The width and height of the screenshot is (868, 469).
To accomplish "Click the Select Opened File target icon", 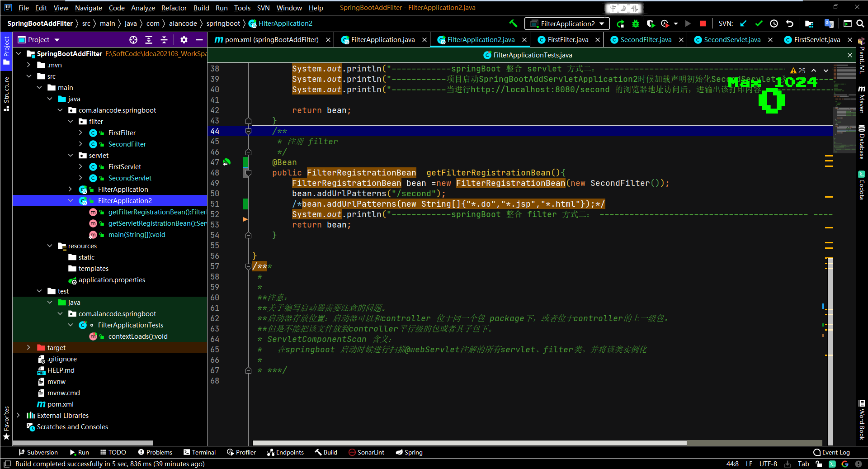I will (133, 40).
